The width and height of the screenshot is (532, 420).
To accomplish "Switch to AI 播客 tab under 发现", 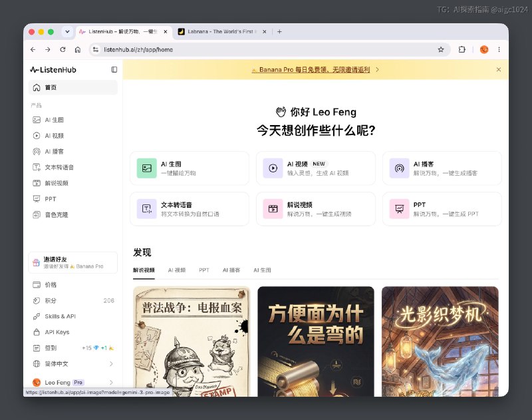I will (231, 270).
